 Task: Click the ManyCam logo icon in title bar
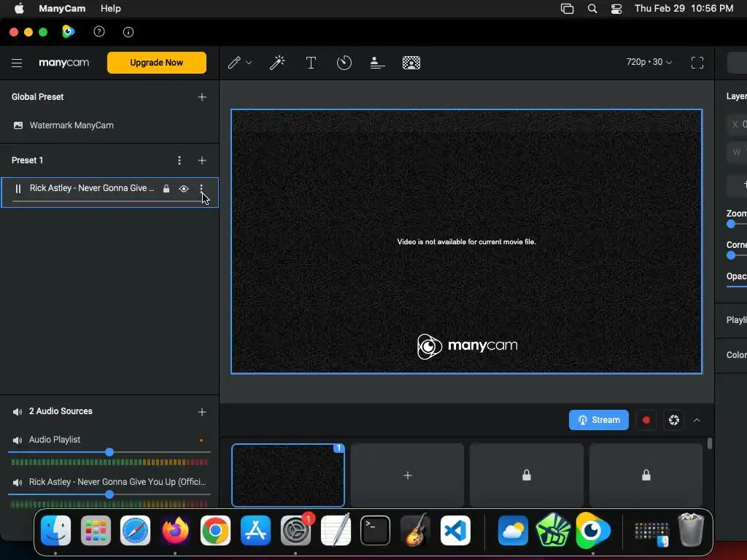68,32
